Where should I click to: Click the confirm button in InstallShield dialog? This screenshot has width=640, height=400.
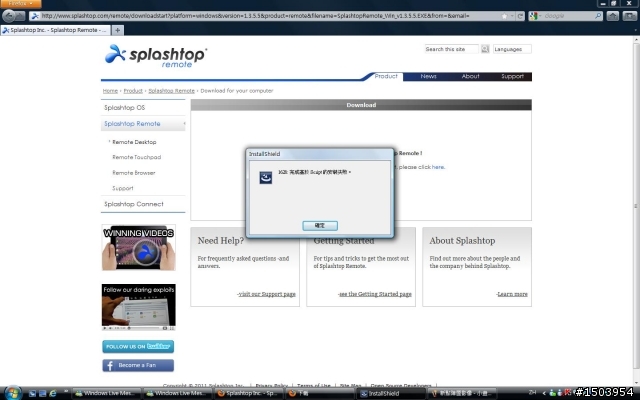click(x=320, y=226)
